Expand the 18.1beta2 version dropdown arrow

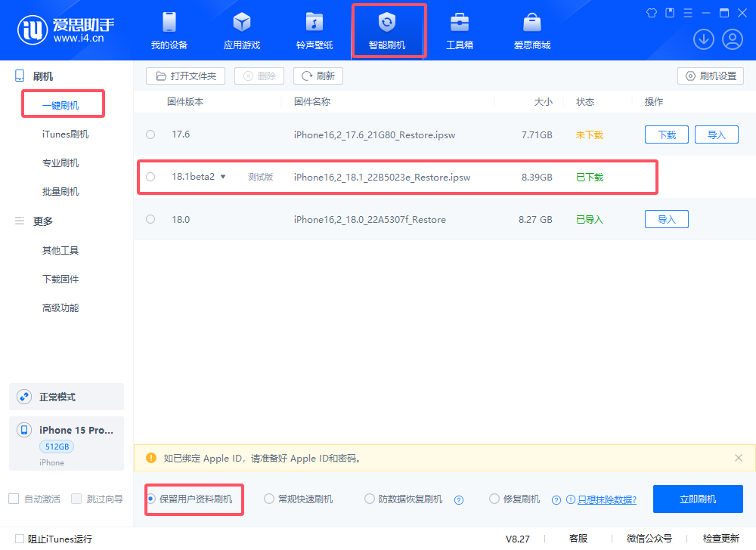[x=223, y=177]
